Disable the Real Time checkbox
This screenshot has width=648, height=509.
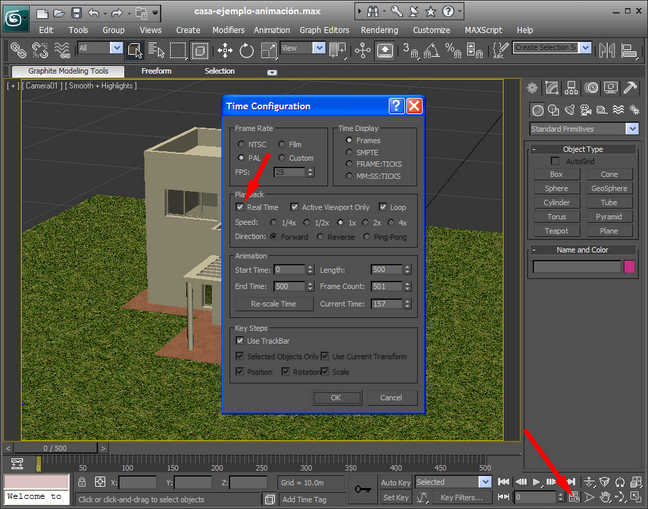[240, 207]
